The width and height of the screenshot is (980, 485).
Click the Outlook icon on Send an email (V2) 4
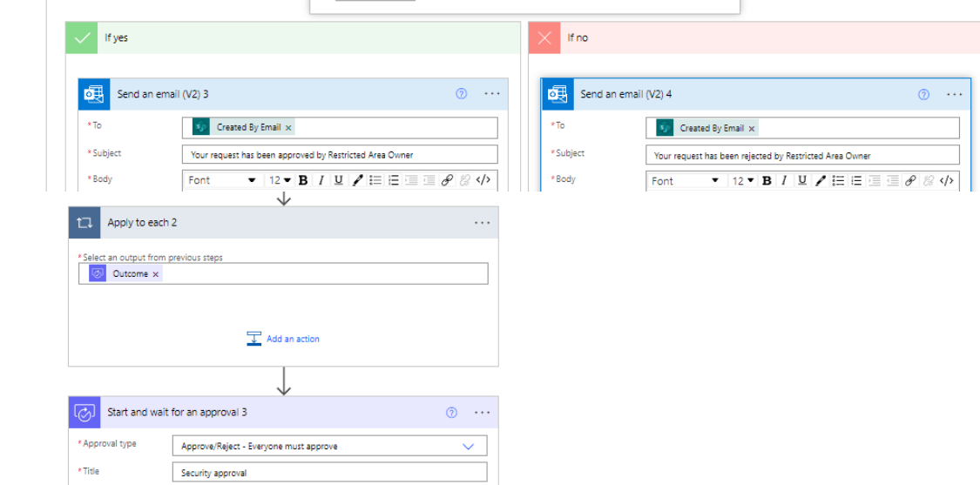coord(558,94)
